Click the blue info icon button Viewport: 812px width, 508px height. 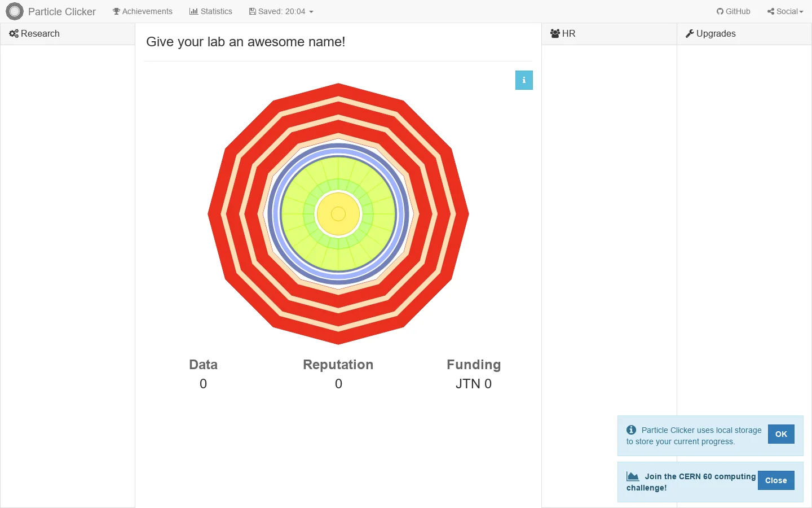(524, 80)
